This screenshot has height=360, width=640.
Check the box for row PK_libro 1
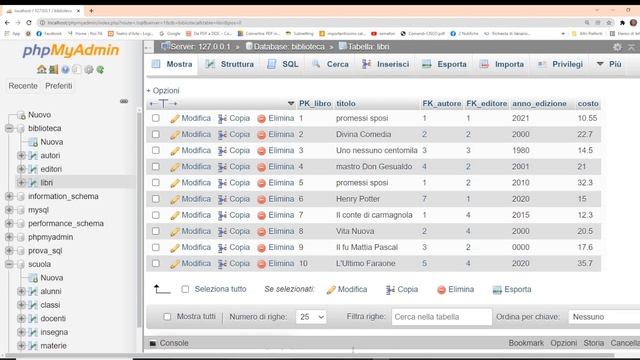coord(156,118)
